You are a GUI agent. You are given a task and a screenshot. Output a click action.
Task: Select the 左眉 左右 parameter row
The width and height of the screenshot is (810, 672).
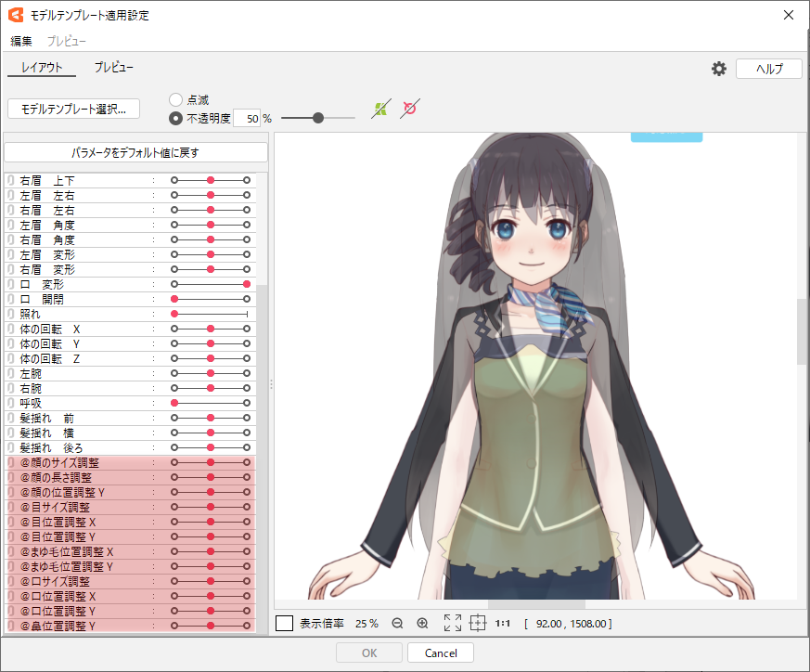[x=130, y=196]
